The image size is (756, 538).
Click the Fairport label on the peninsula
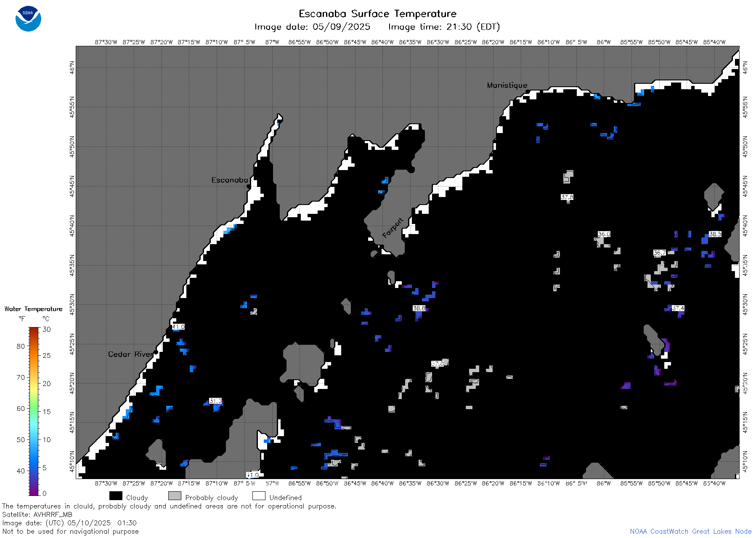pyautogui.click(x=393, y=228)
